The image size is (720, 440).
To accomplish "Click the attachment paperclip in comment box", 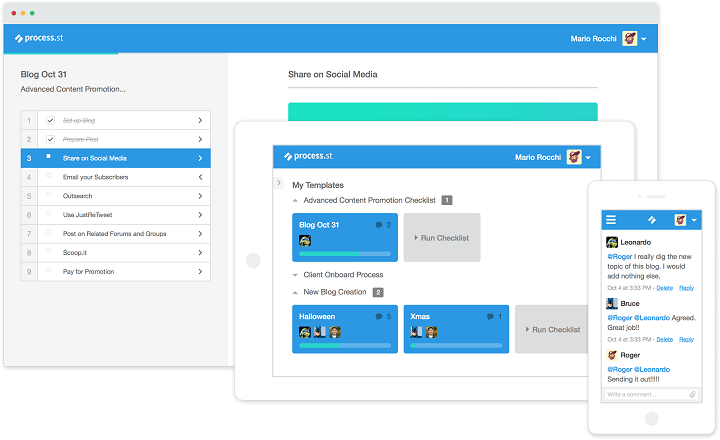I will tap(692, 395).
